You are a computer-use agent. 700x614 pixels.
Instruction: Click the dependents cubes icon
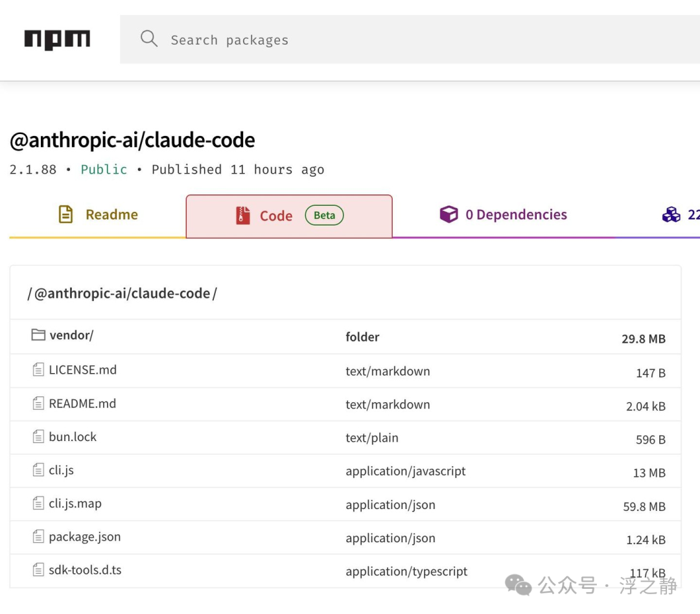671,214
